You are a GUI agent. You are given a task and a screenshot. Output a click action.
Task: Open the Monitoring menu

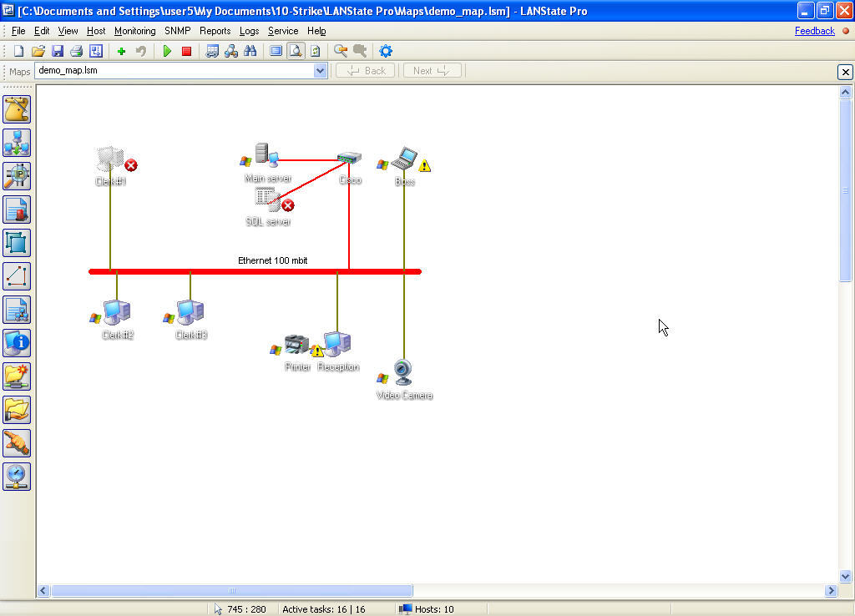[x=134, y=31]
